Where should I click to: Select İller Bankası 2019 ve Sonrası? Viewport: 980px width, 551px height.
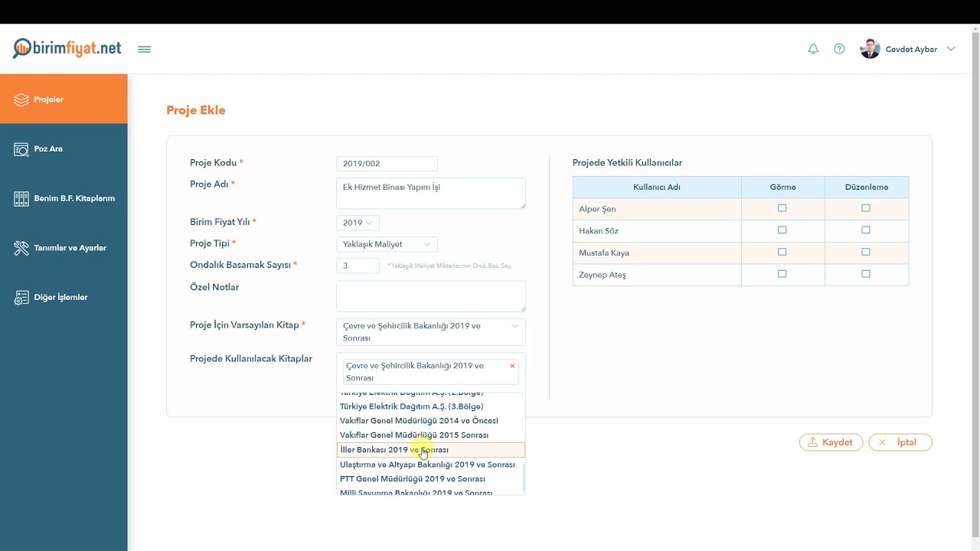[431, 450]
